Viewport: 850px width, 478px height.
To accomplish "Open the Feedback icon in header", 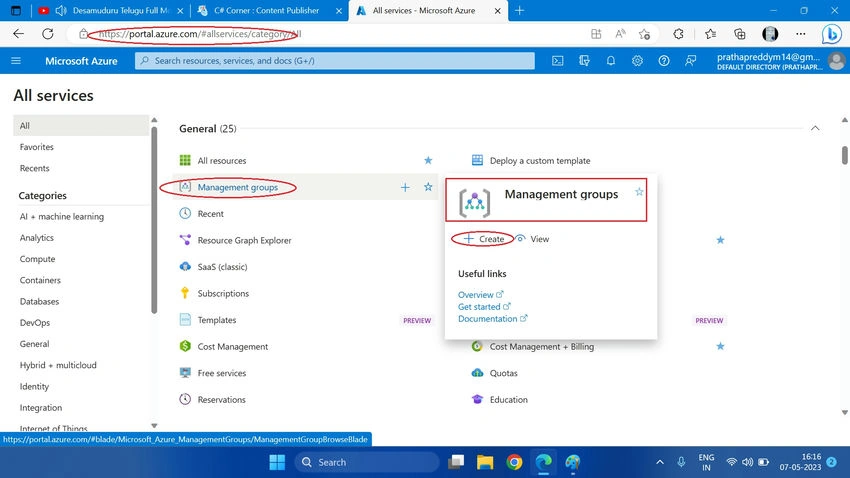I will 690,61.
